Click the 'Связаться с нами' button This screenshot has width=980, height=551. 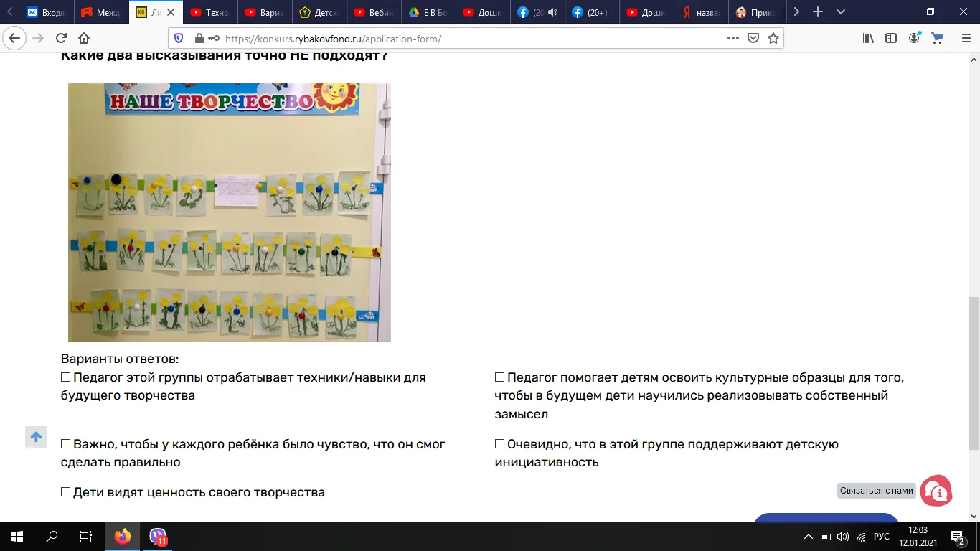point(876,490)
